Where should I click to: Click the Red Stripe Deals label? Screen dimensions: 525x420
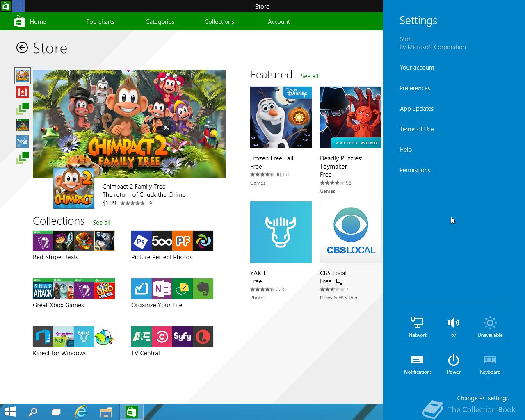coord(55,257)
